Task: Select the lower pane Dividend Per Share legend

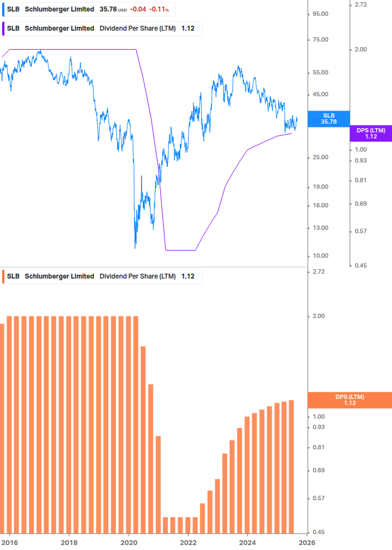Action: click(102, 276)
